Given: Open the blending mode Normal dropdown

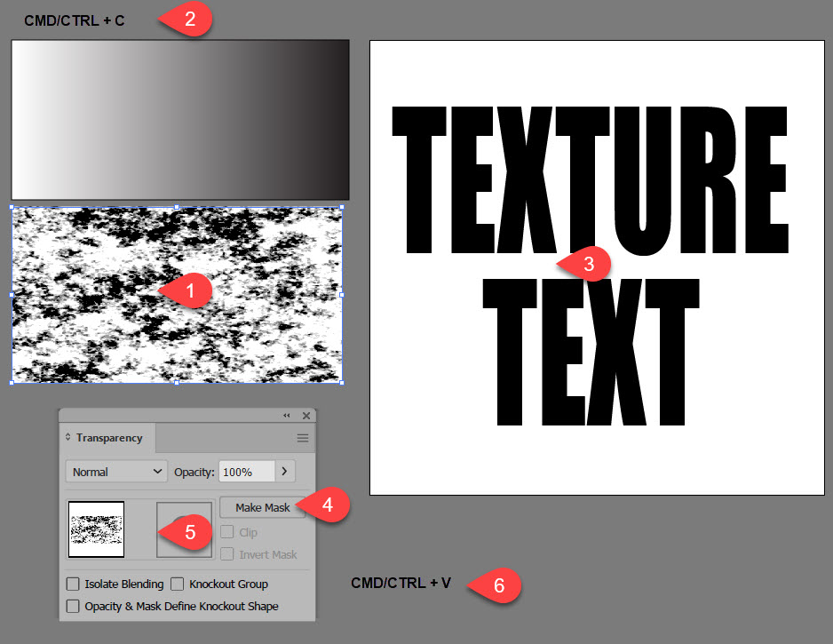Looking at the screenshot, I should [x=117, y=472].
